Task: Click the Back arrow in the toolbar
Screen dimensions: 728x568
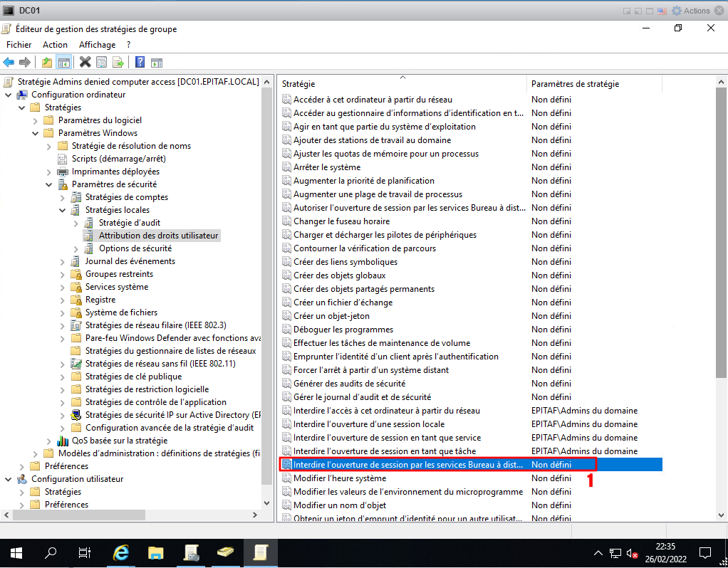Action: pos(9,62)
